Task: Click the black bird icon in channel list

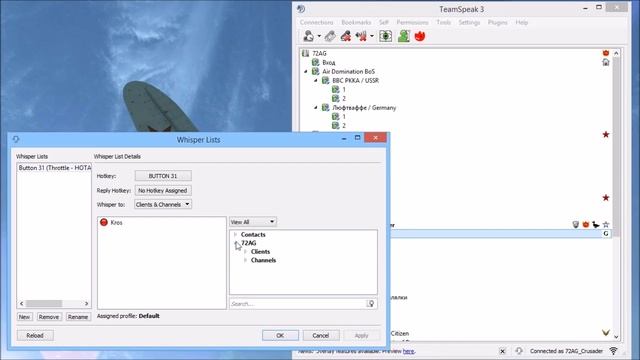Action: point(596,224)
